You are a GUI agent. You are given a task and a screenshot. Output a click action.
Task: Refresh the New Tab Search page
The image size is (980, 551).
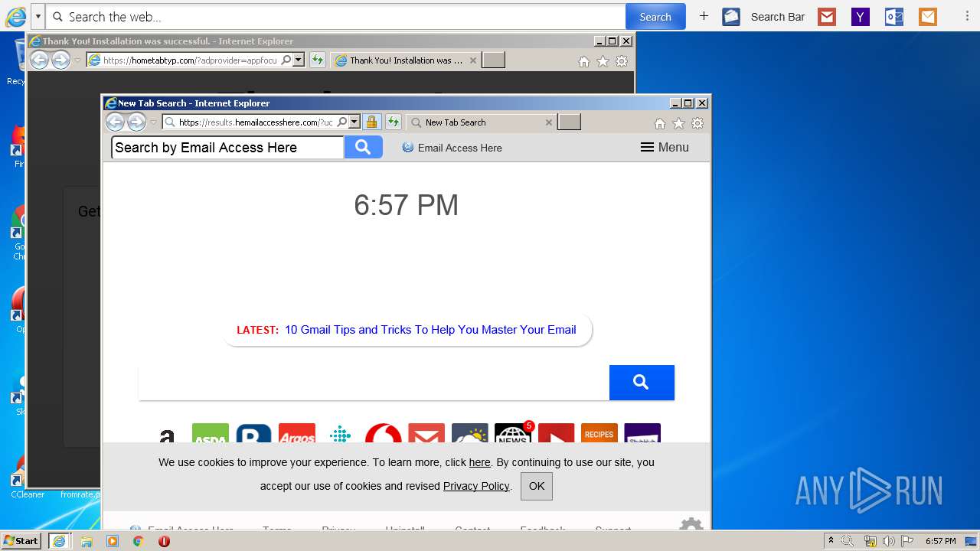click(394, 122)
